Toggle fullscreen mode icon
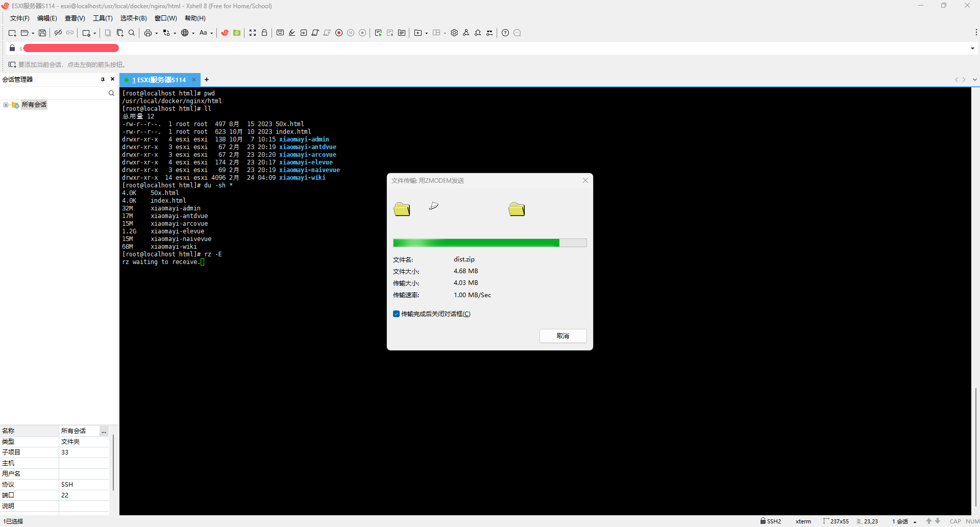Image resolution: width=980 pixels, height=527 pixels. point(253,33)
